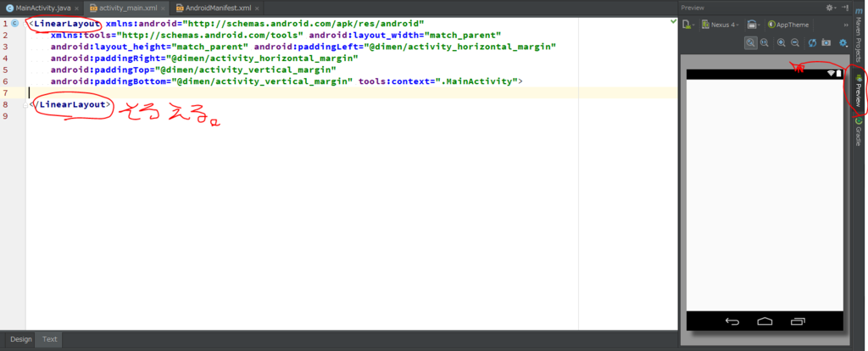Screen dimensions: 868x351
Task: Hide the Preview panel with pin icon
Action: 845,8
